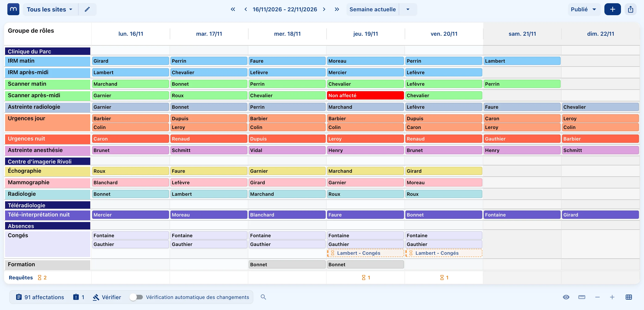The height and width of the screenshot is (310, 644).
Task: Open Lambert - Congés request on Thursday
Action: pyautogui.click(x=365, y=253)
